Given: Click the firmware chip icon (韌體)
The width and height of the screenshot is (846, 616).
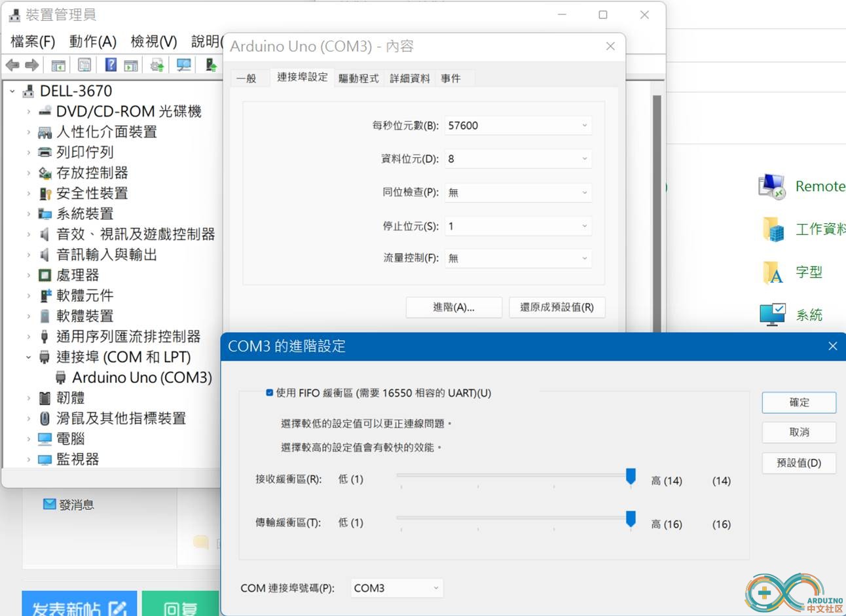Looking at the screenshot, I should click(x=45, y=398).
